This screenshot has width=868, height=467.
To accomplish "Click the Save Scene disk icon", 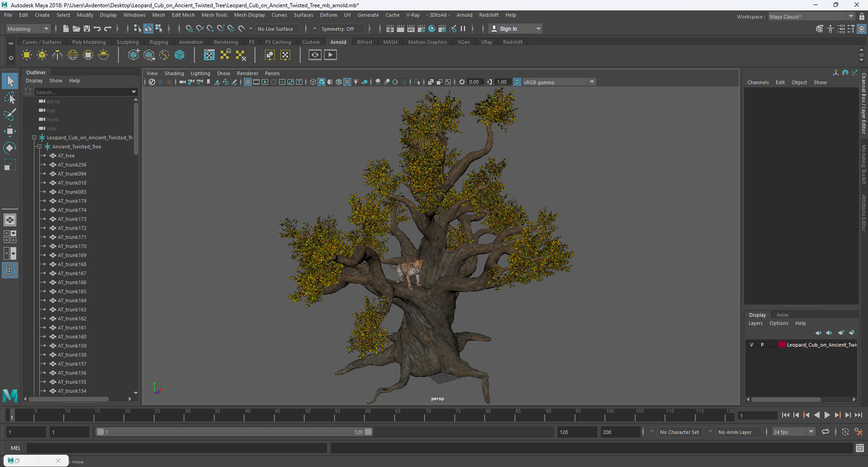I will coord(87,29).
